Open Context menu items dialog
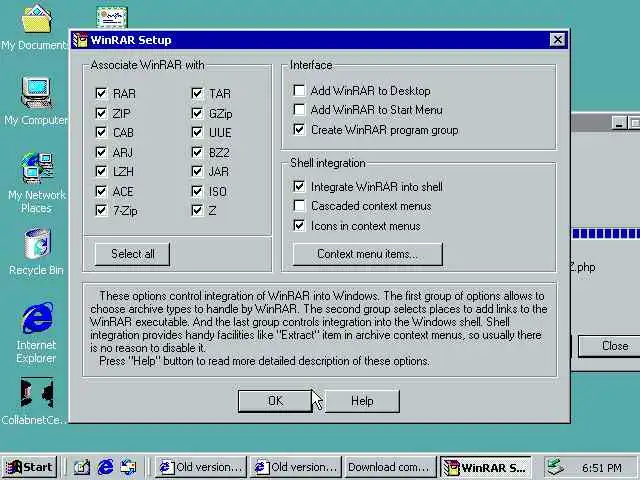 (x=367, y=254)
